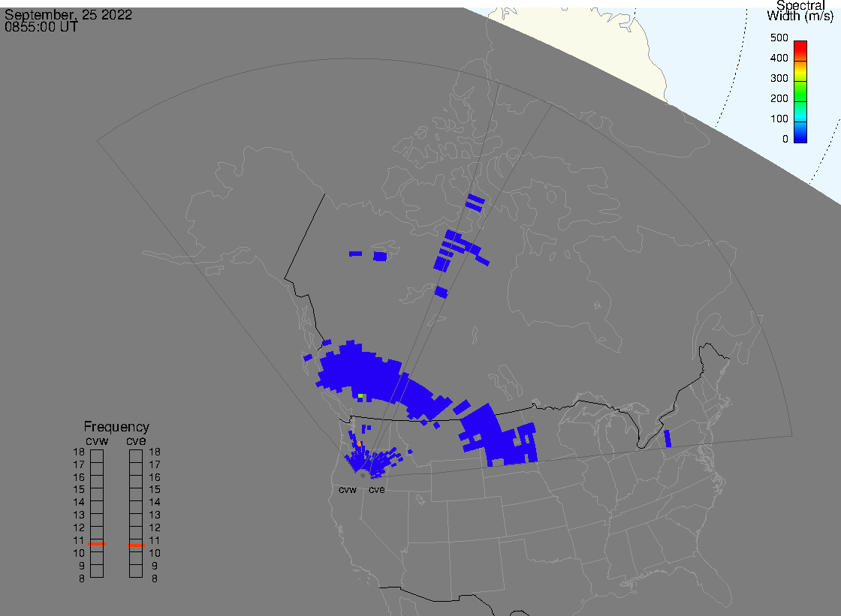
Task: Click the blue scatter block near the Great Lakes
Action: point(668,438)
